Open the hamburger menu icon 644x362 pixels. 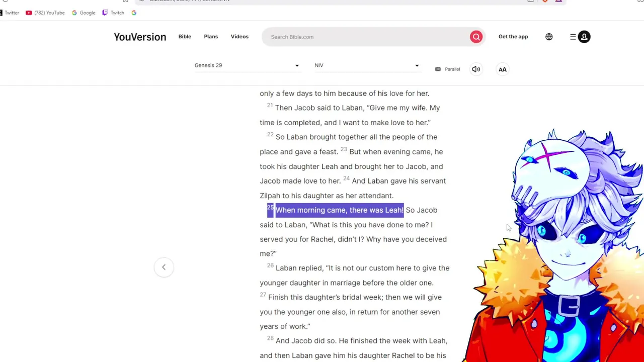click(573, 37)
